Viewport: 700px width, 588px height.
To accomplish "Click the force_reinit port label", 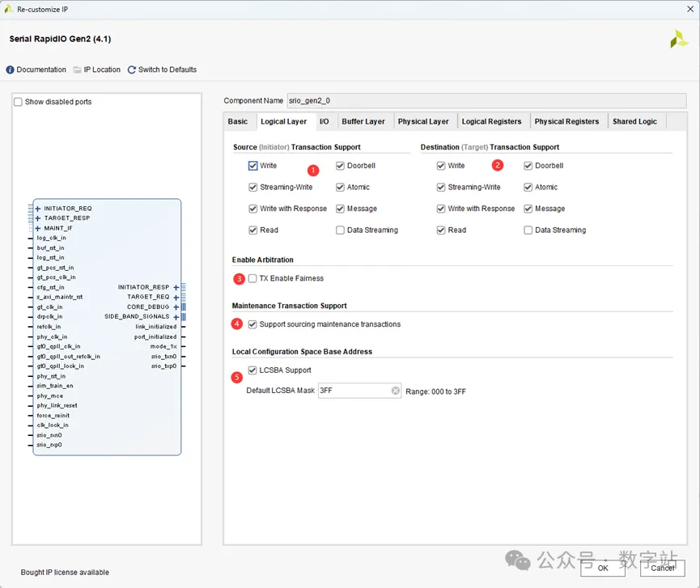I will (x=53, y=416).
